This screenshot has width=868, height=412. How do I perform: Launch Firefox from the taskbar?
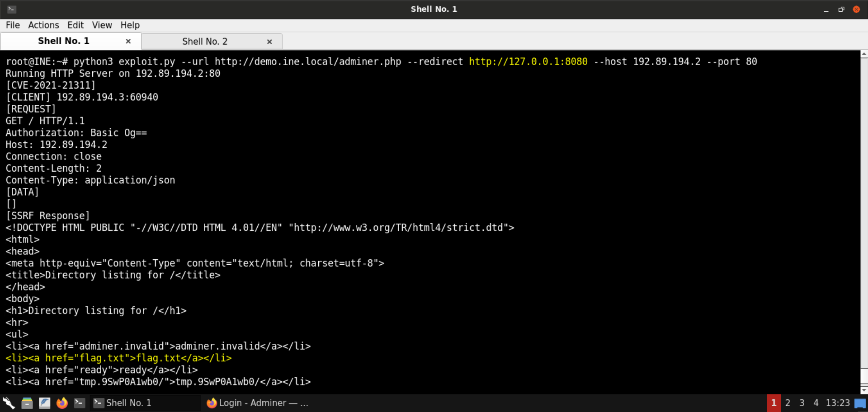(x=62, y=403)
